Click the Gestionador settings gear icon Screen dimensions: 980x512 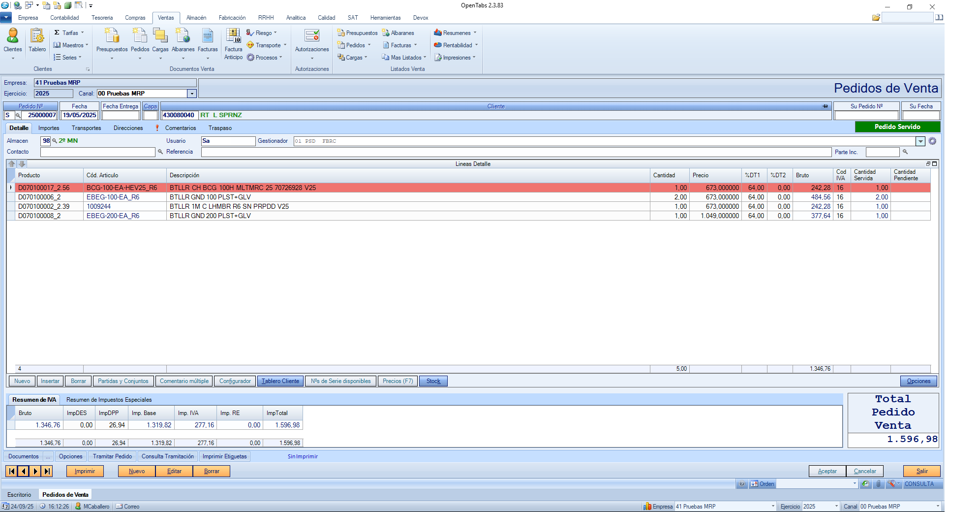(932, 141)
